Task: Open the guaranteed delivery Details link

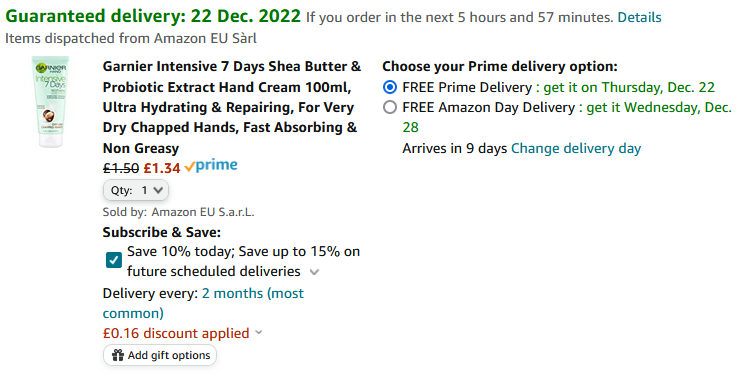Action: click(x=639, y=18)
